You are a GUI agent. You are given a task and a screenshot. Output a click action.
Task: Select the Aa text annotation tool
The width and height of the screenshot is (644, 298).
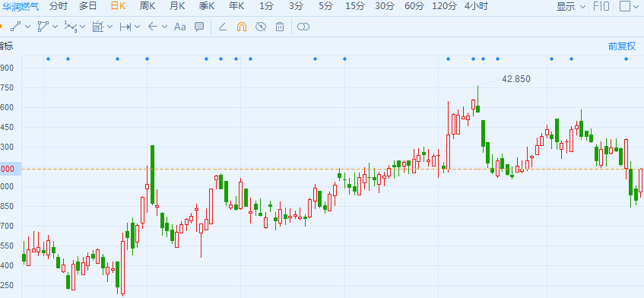[x=180, y=27]
